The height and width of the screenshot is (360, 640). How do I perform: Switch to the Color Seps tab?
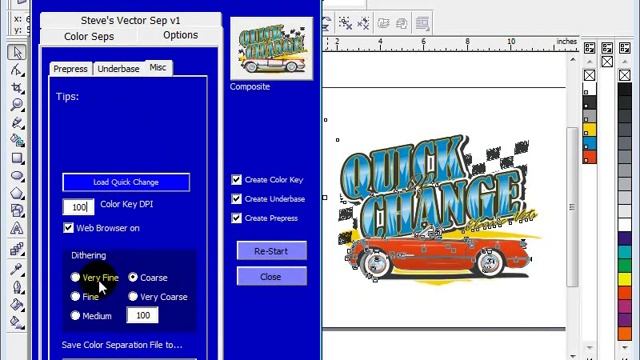click(x=89, y=36)
